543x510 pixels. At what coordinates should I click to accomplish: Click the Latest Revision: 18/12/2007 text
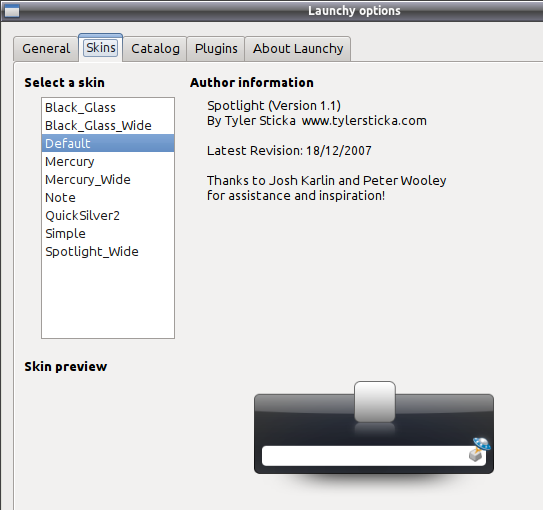pos(289,151)
